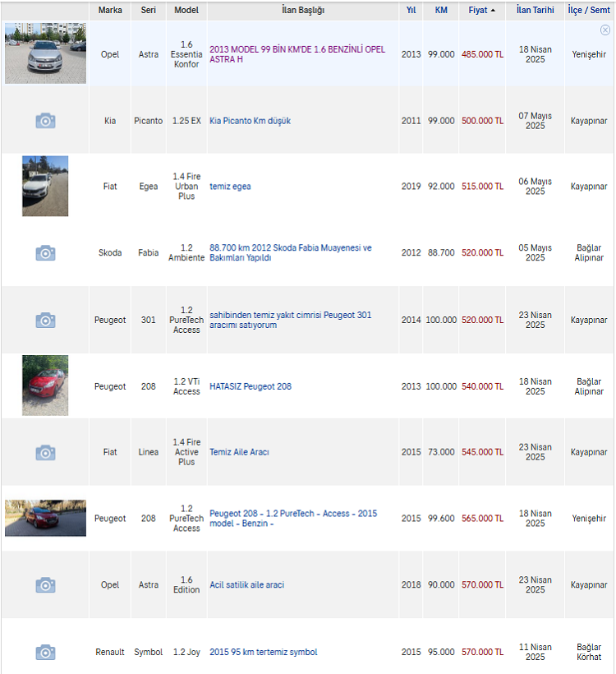
Task: Open '2015 95 km tertemiz symbol' link
Action: tap(264, 652)
